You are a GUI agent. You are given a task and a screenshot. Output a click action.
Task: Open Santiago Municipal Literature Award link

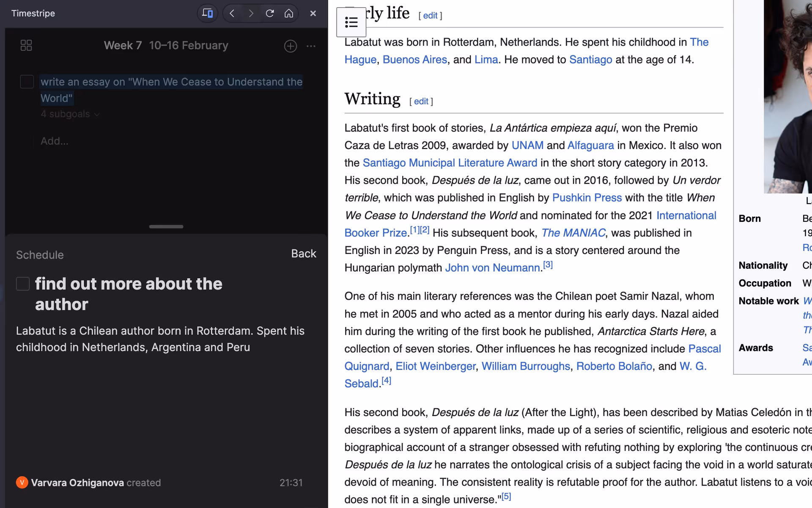click(x=450, y=163)
